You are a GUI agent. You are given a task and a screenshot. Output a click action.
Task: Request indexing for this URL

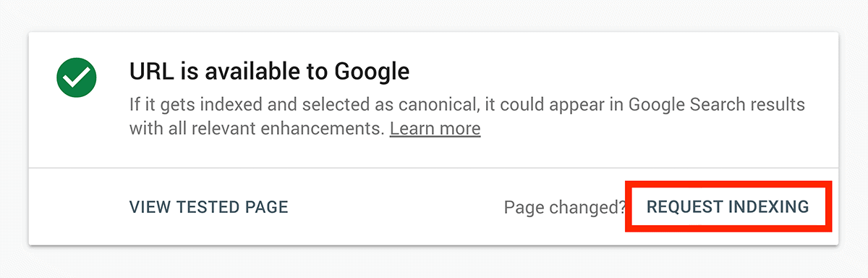tap(728, 207)
